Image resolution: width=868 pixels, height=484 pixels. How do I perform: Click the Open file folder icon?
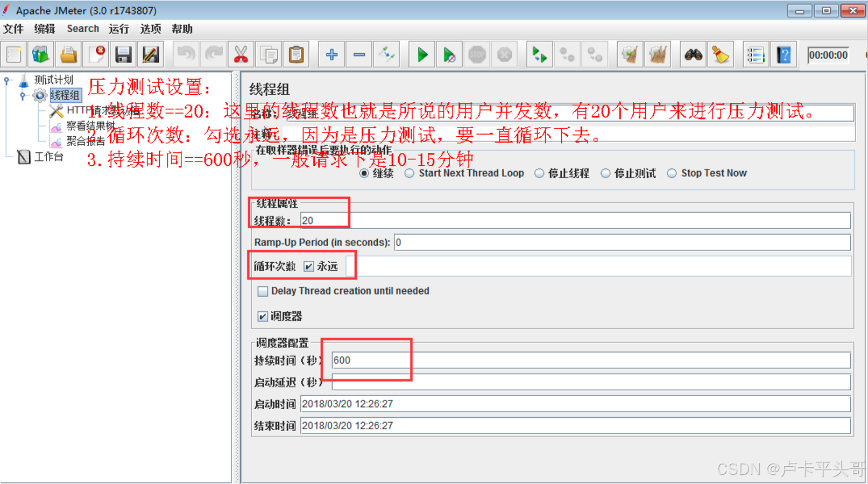68,54
